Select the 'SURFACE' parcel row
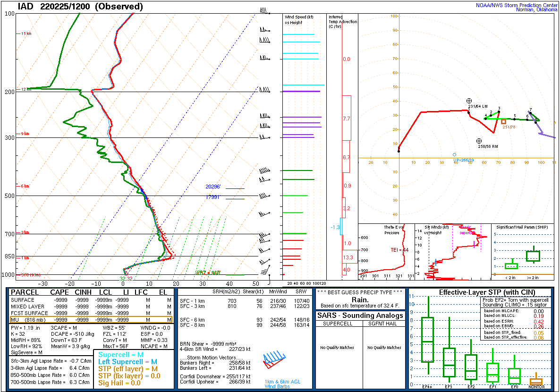 (x=91, y=300)
